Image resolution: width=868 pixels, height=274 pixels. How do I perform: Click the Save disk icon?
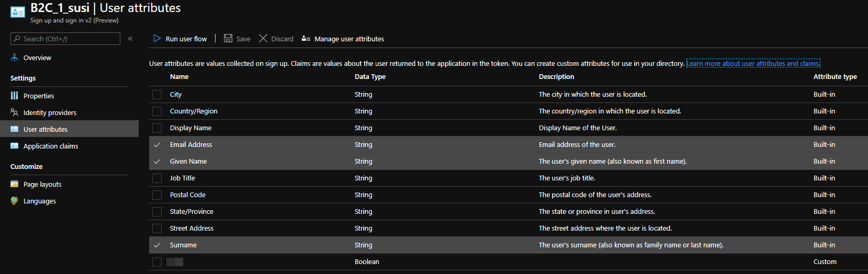[x=228, y=38]
